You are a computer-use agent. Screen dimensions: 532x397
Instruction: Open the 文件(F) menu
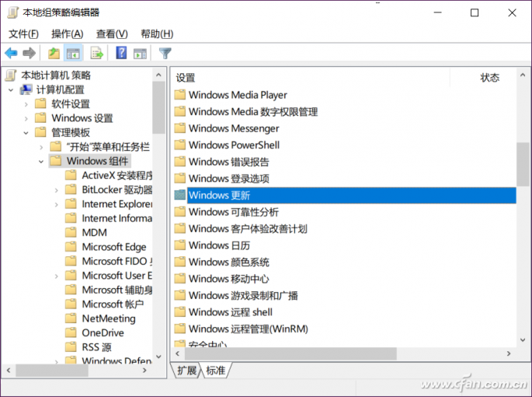point(23,33)
